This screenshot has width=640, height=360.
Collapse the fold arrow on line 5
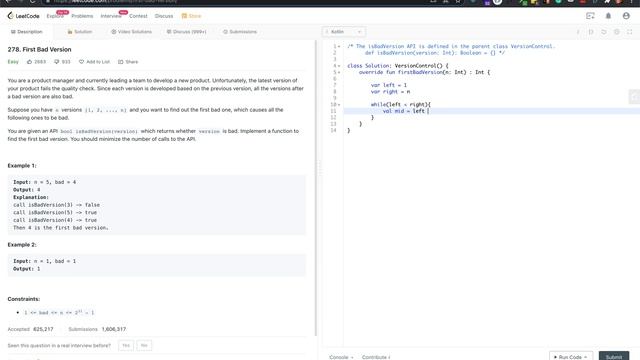point(339,72)
